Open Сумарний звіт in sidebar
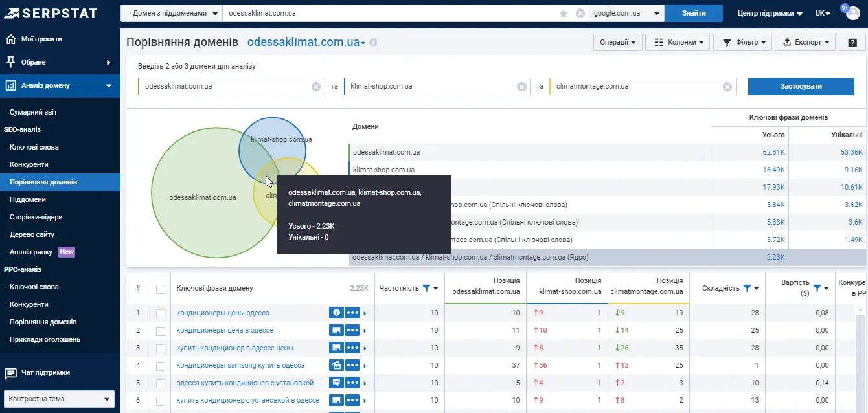This screenshot has height=413, width=868. [x=33, y=112]
